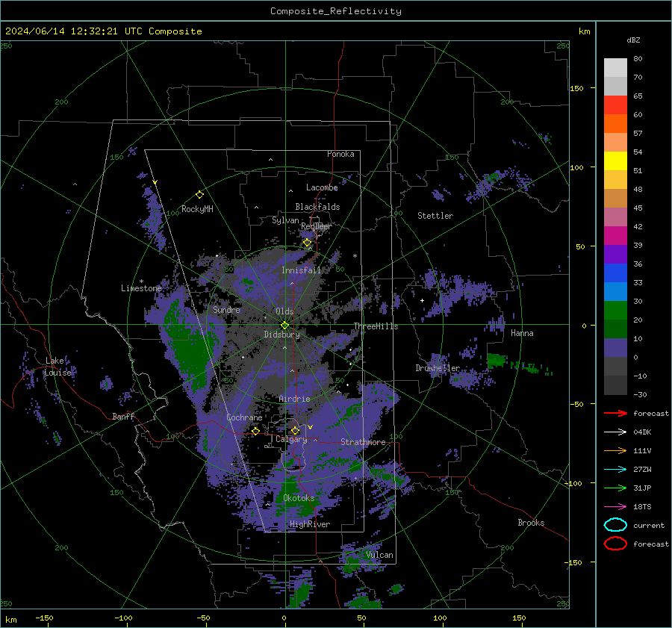The image size is (672, 628).
Task: Click the Sylvan label
Action: coord(285,221)
